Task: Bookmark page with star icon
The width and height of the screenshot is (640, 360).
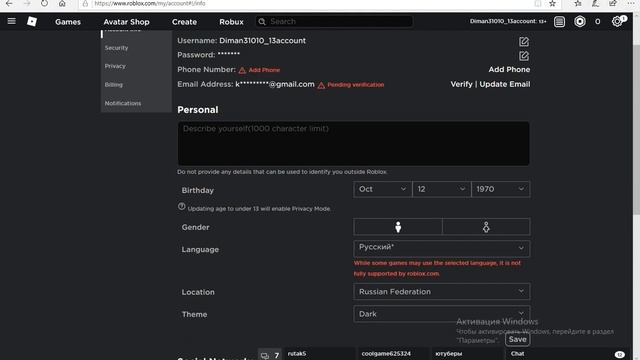Action: 552,4
